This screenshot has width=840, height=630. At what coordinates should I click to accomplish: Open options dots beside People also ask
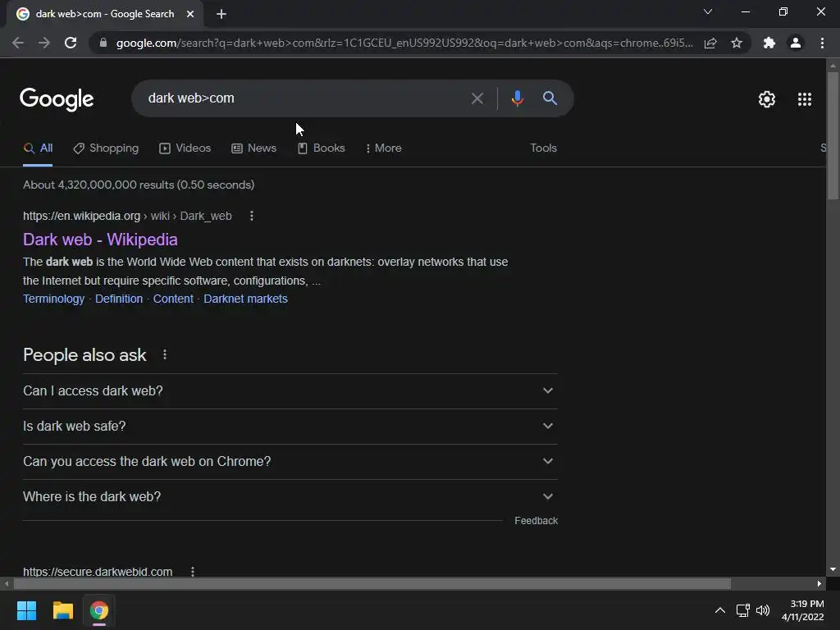[x=165, y=354]
